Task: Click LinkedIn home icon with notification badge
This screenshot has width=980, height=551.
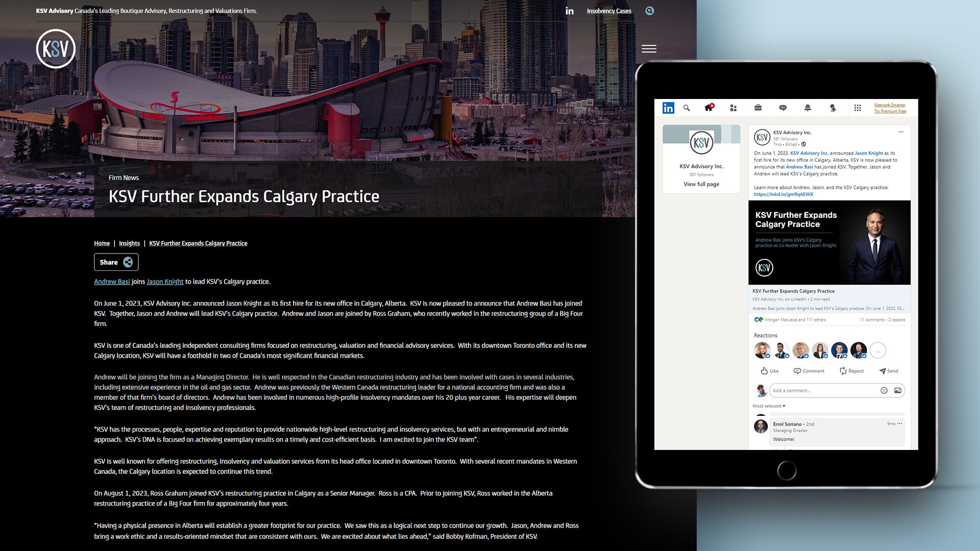Action: tap(708, 108)
